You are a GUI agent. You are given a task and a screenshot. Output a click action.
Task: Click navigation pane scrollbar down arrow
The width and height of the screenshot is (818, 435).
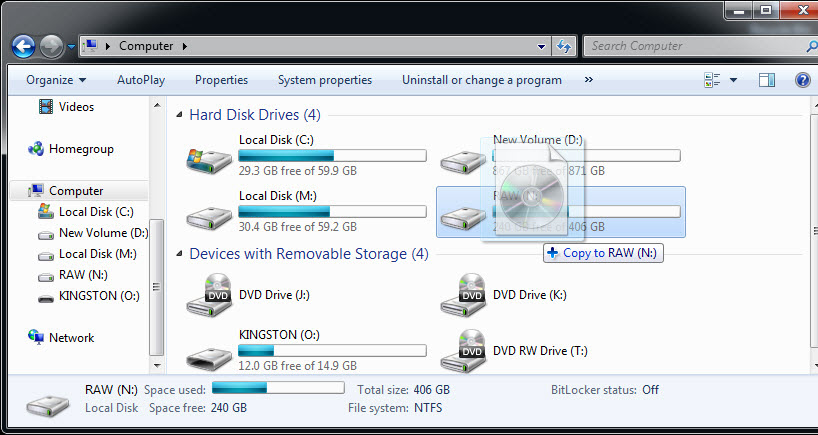(x=157, y=365)
